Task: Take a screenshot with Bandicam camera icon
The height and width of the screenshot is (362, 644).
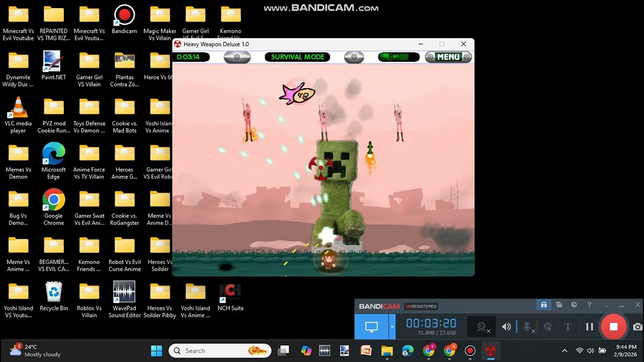Action: pos(637,327)
